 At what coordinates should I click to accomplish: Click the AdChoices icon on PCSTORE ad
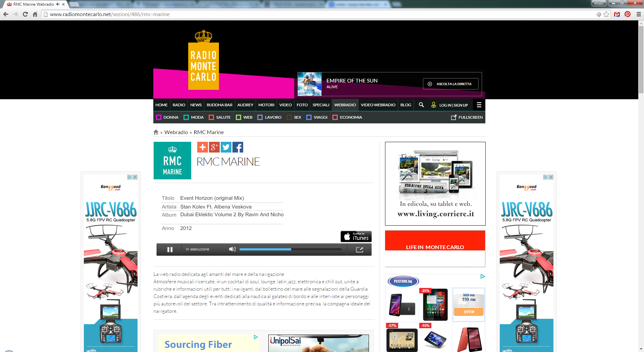(483, 277)
